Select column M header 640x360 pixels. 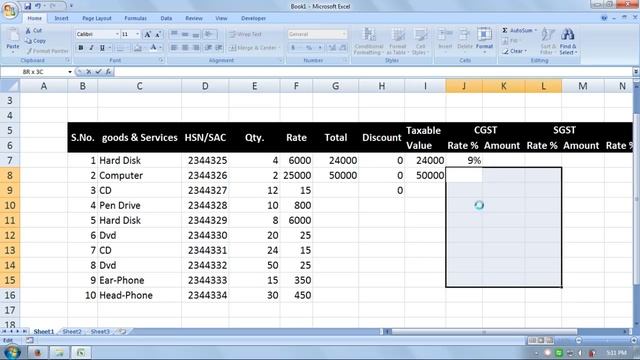583,86
